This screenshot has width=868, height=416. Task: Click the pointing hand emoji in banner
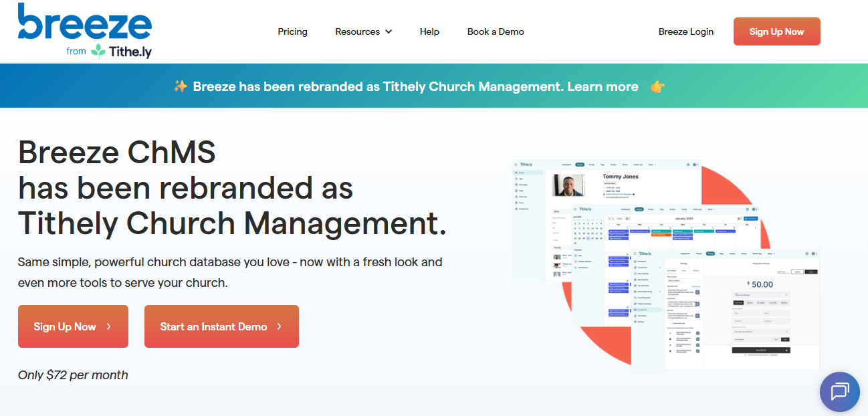coord(657,86)
